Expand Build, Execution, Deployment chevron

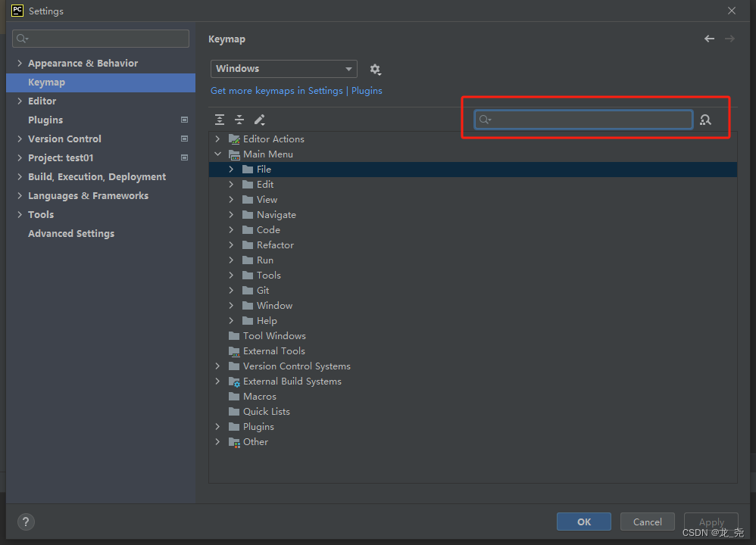tap(20, 177)
